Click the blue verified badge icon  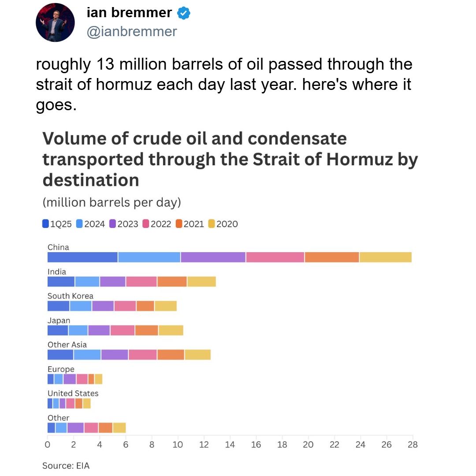tap(184, 14)
